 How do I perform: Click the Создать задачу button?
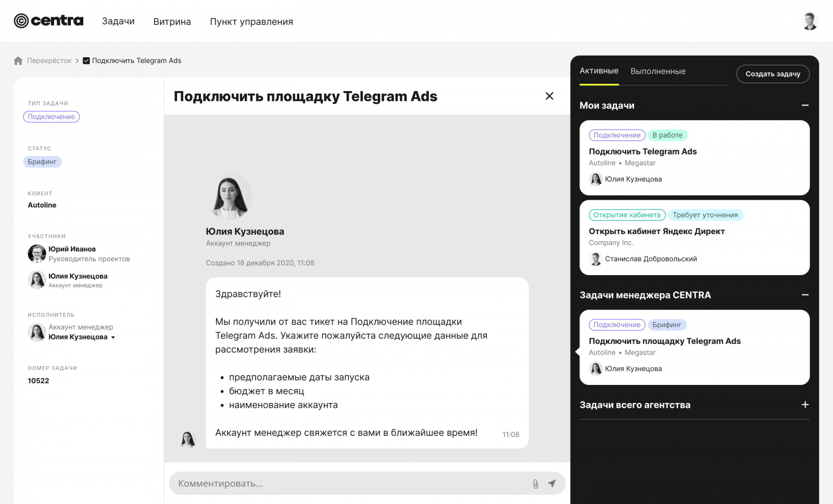pyautogui.click(x=773, y=74)
